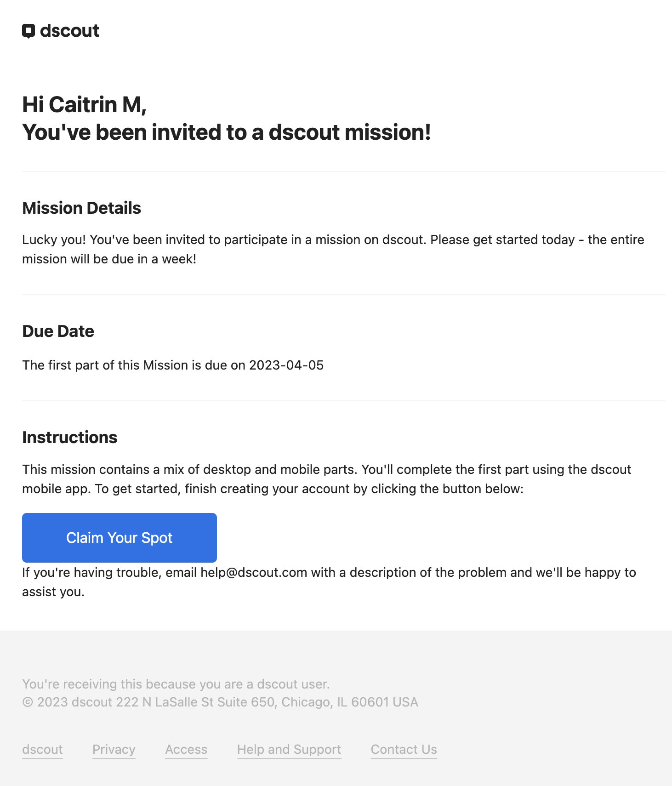Screen dimensions: 672x786
Task: Click the Instructions heading
Action: [70, 437]
